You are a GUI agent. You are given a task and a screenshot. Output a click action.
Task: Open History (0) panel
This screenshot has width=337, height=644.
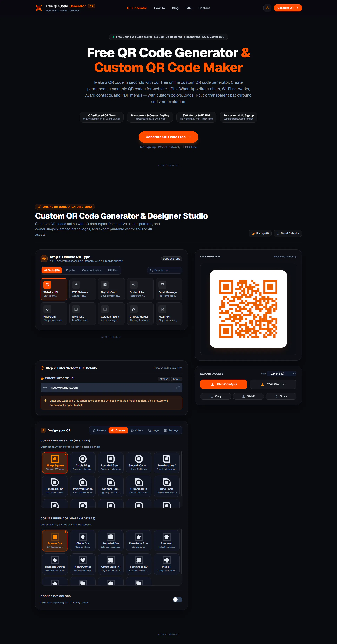(260, 233)
